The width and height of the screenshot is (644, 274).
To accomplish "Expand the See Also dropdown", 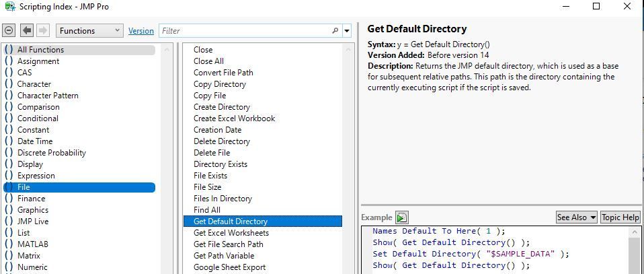I will coord(576,217).
